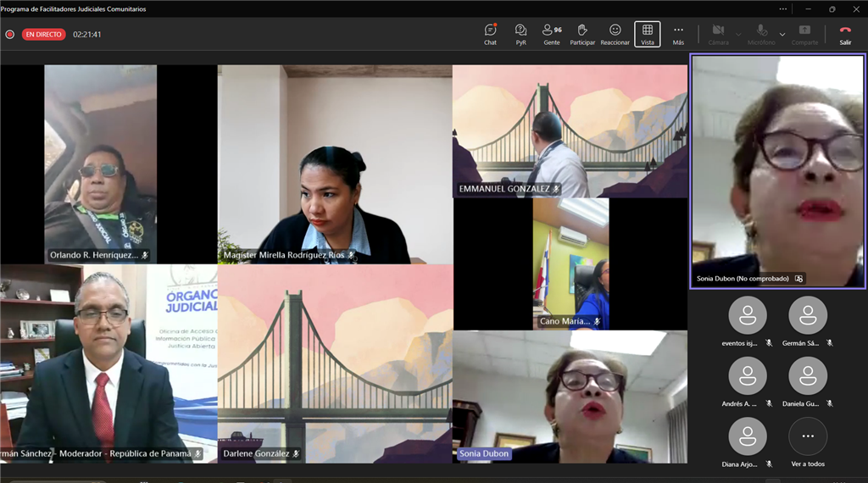The image size is (868, 483).
Task: Change layout with Vista button
Action: 648,34
